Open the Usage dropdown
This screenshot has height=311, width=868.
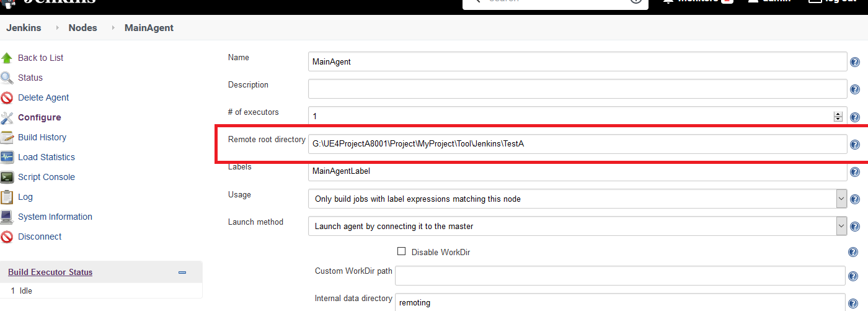click(x=841, y=199)
